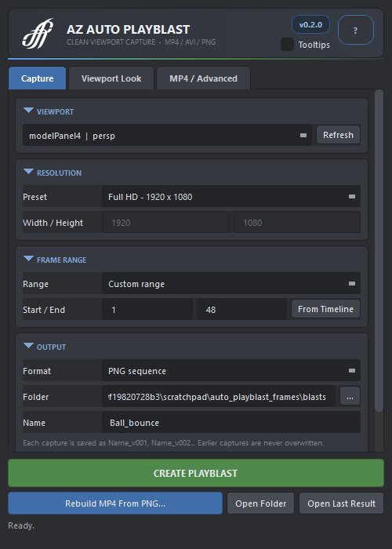
Task: Click the Ready. status text
Action: [21, 525]
